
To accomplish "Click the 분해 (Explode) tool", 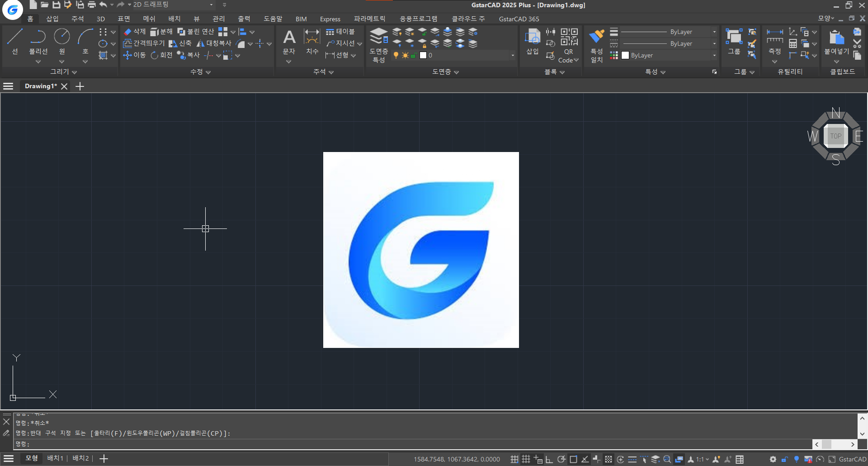I will 161,32.
